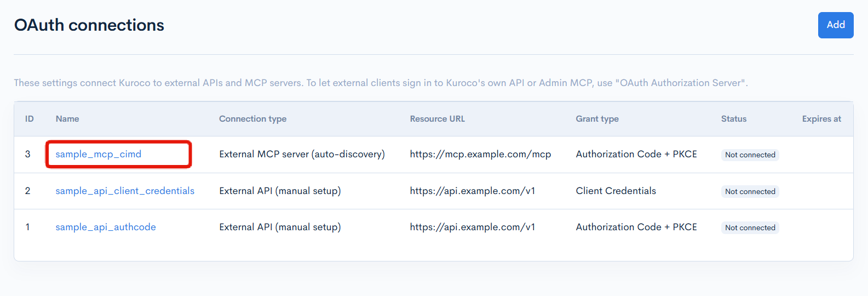The width and height of the screenshot is (868, 296).
Task: Click the Resource URL column header
Action: (x=438, y=119)
